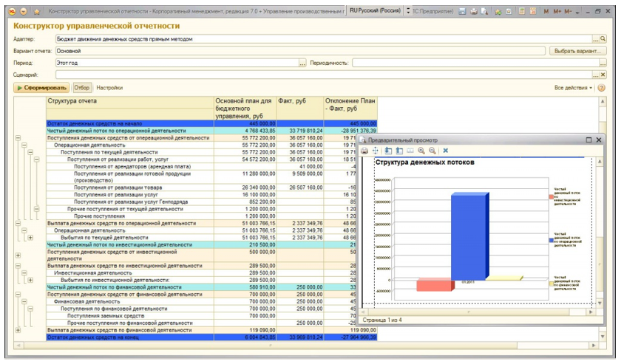Click zoom out magnifier in preview window
The width and height of the screenshot is (624, 364).
click(x=431, y=151)
